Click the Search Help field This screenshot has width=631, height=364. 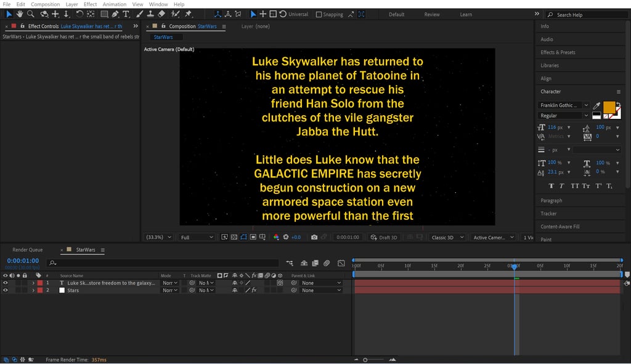[587, 15]
